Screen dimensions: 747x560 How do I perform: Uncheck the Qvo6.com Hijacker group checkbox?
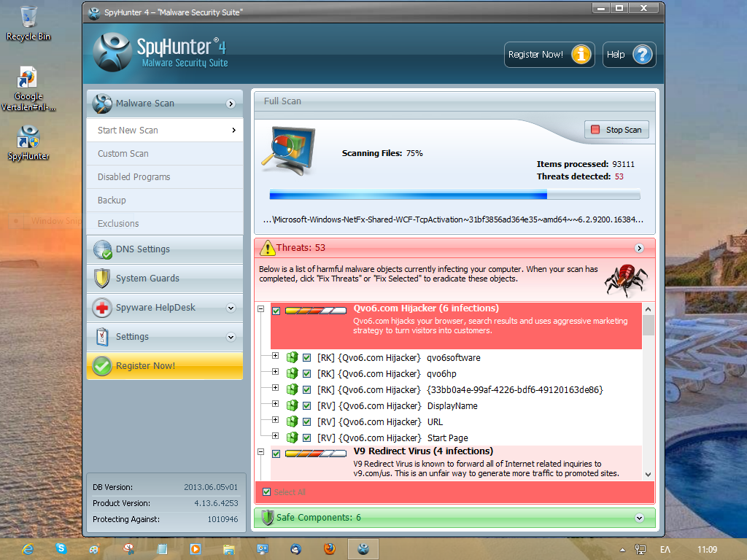click(276, 311)
